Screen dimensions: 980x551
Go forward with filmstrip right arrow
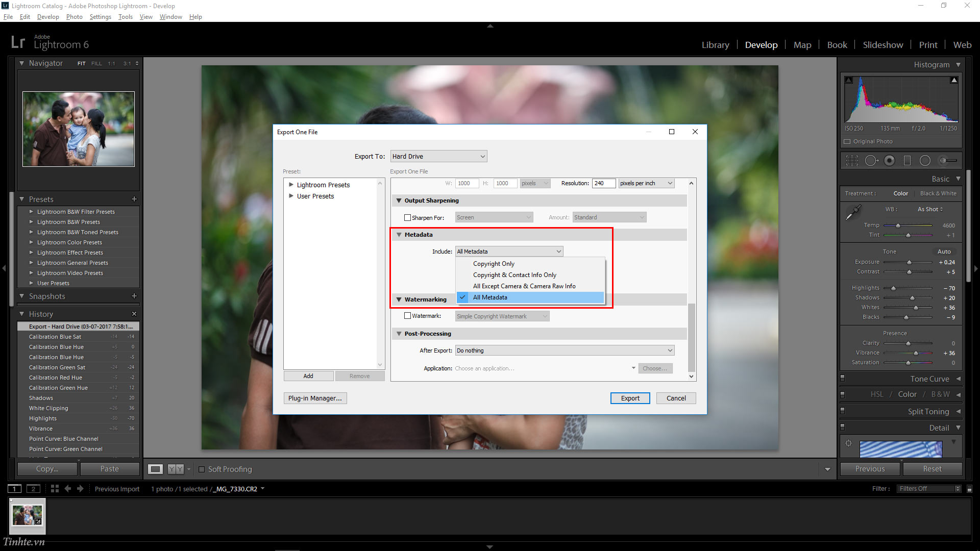(80, 489)
